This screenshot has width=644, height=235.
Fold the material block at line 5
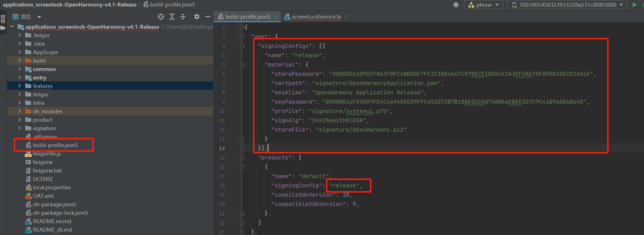point(242,65)
